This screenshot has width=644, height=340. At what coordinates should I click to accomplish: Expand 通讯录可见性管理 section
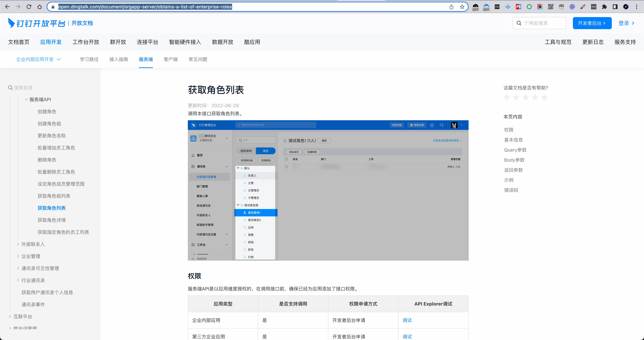tap(18, 268)
